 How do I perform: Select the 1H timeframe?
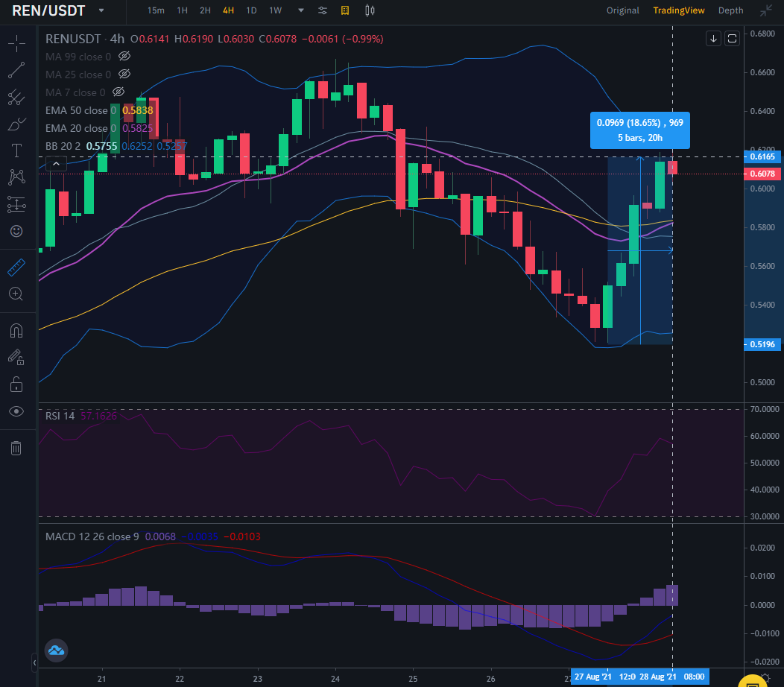[x=183, y=10]
